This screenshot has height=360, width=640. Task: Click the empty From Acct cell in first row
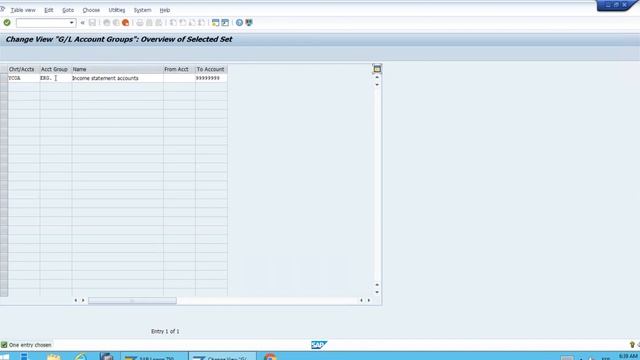(179, 78)
